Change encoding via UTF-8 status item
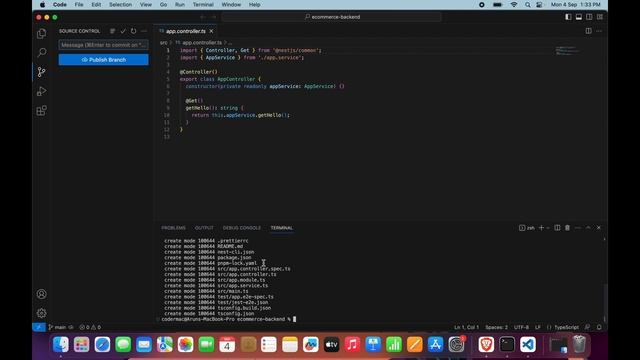The image size is (640, 360). 521,327
